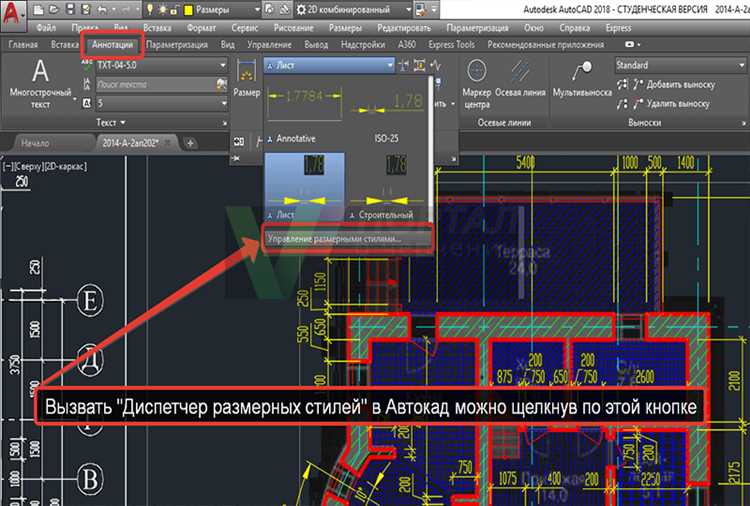Screen dimensions: 750x506
Task: Switch to the Вывод ribbon tab
Action: [316, 44]
